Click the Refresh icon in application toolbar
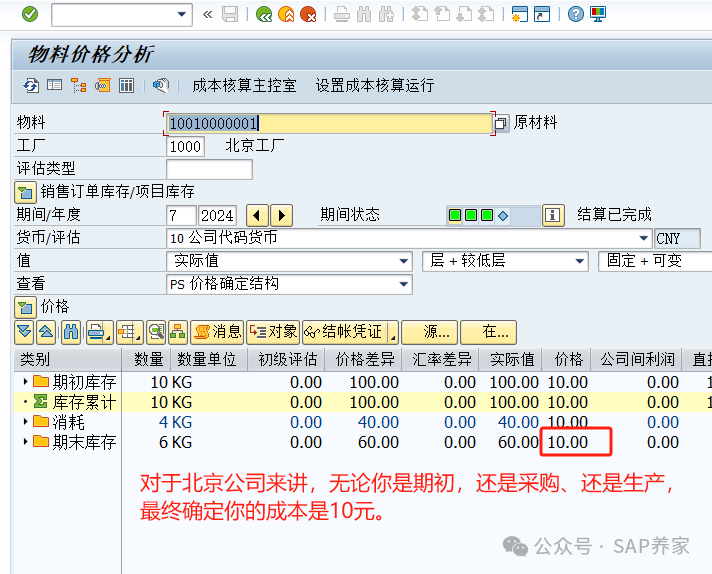 click(31, 85)
